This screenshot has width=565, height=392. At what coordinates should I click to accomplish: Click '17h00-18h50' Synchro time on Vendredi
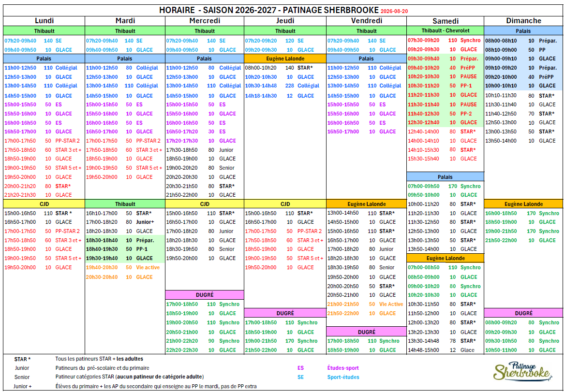pyautogui.click(x=343, y=341)
